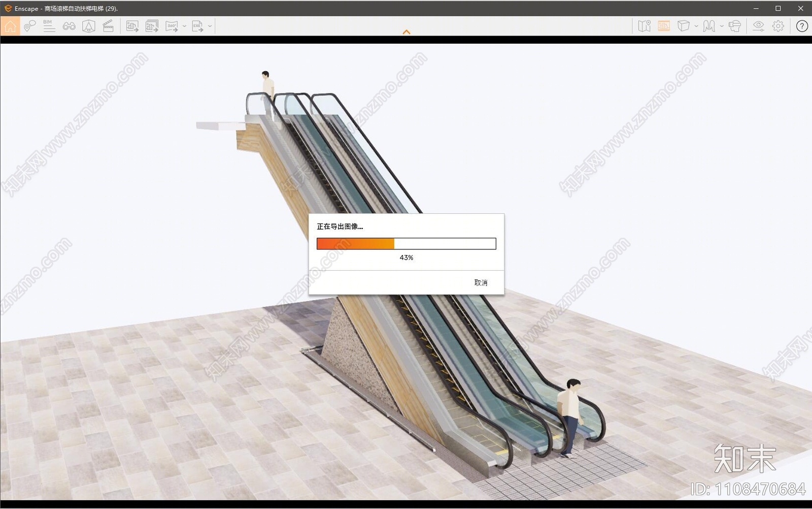Maximize the Enscape window
Screen dimensions: 812x509
(x=778, y=8)
